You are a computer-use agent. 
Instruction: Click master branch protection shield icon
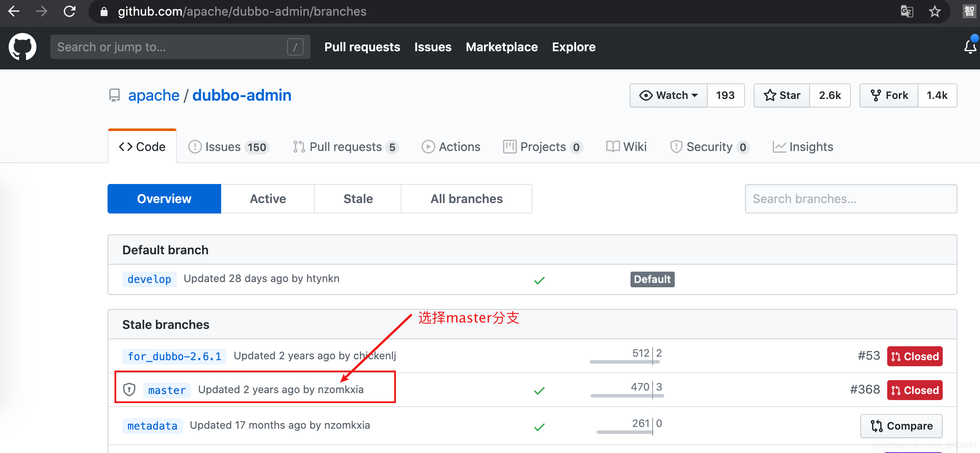tap(129, 390)
